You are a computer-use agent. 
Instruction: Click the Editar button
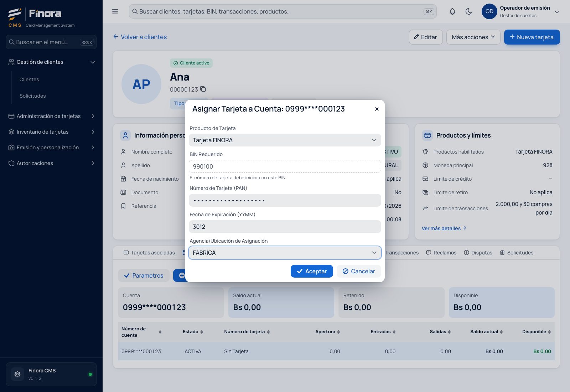426,37
